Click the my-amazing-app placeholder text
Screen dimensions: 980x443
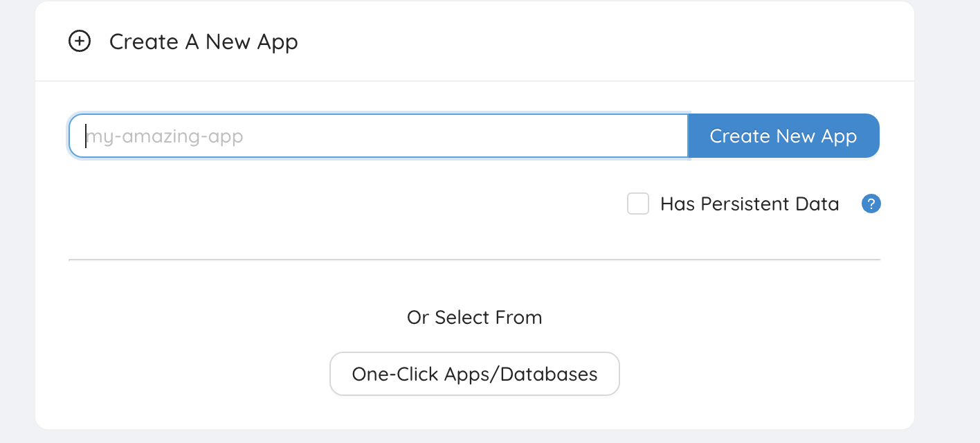coord(165,136)
